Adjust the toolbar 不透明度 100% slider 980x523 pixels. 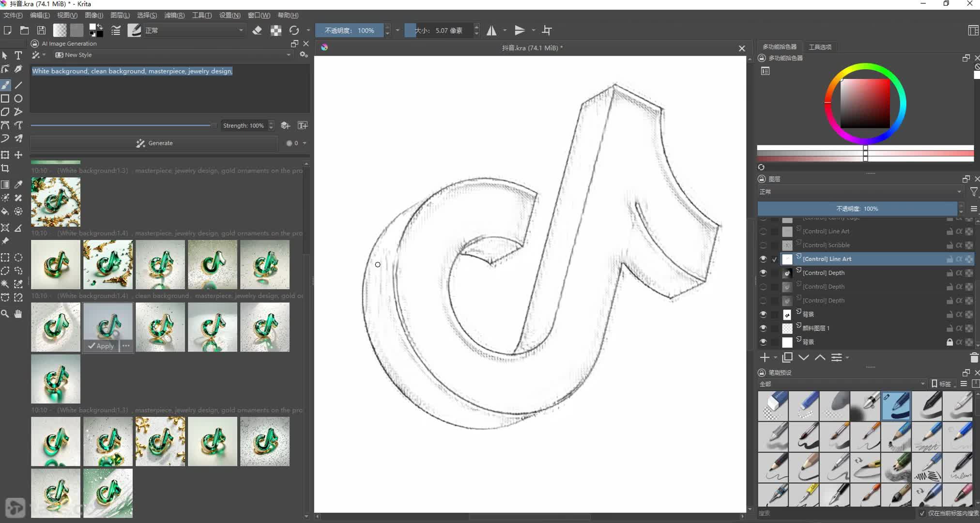tap(350, 31)
